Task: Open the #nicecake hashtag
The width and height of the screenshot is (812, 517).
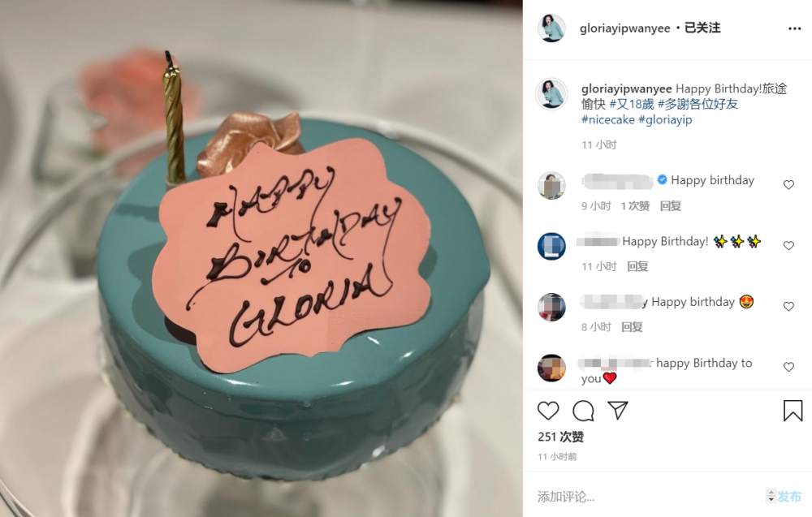Action: (608, 119)
